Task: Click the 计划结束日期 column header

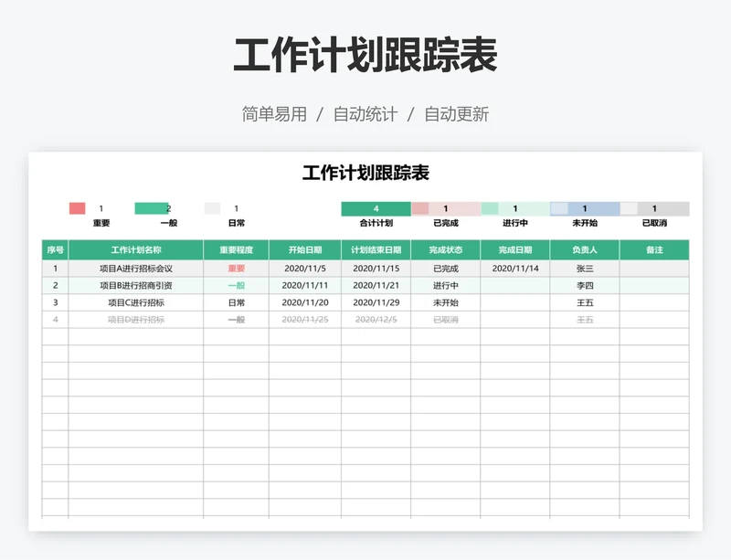Action: (376, 250)
